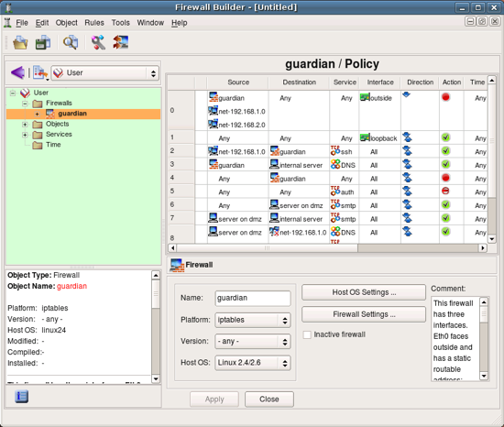504x427 pixels.
Task: Click the Compile rules tools icon
Action: (98, 42)
